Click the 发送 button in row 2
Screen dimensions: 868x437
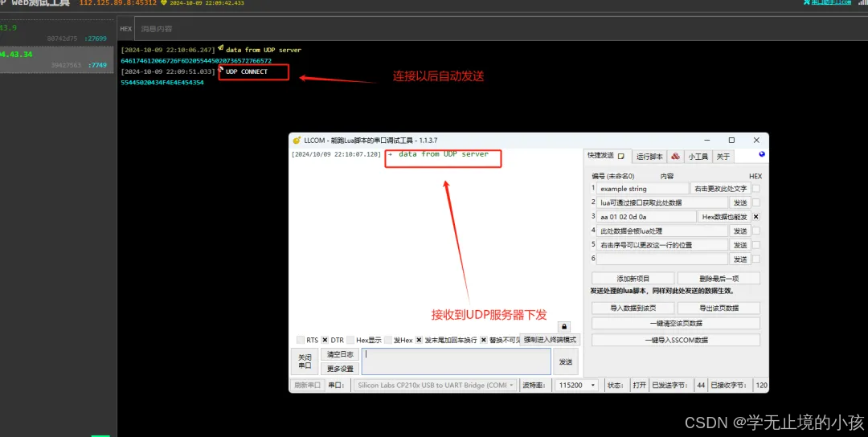740,202
